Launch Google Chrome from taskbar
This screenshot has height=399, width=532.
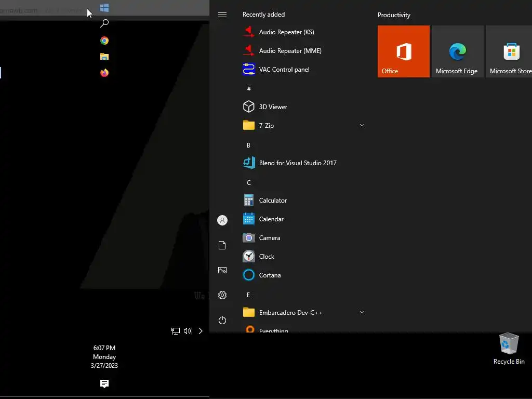[x=104, y=41]
